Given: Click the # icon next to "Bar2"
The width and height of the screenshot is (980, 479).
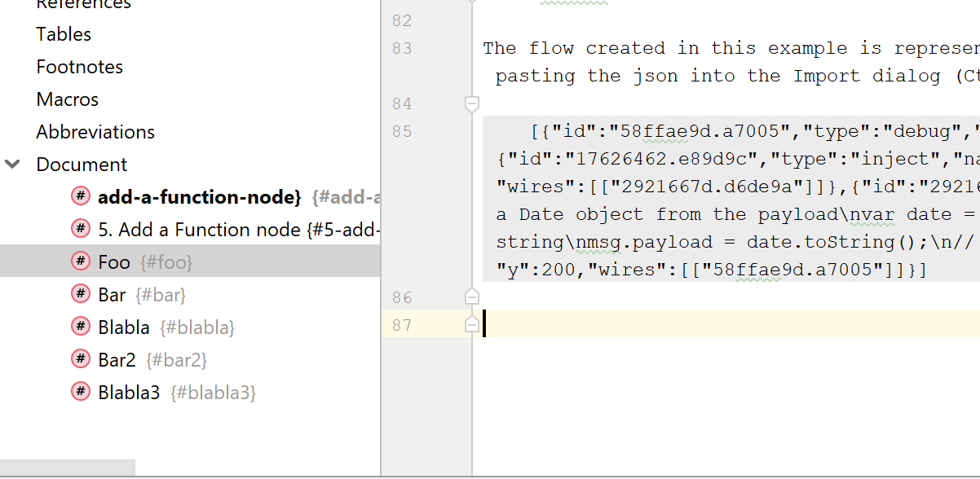Looking at the screenshot, I should pyautogui.click(x=81, y=359).
